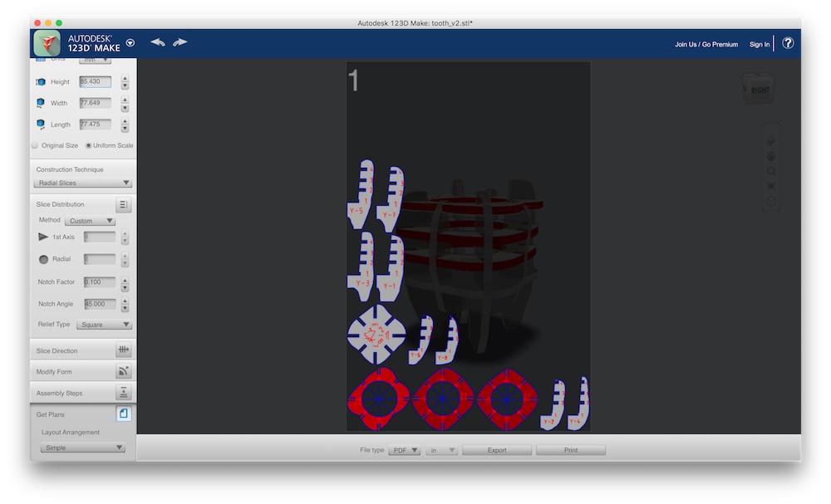Click the 1st Axis value field
Image resolution: width=831 pixels, height=504 pixels.
pos(100,237)
